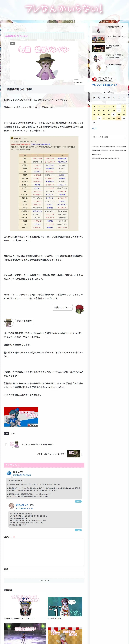Click the 見てくれてありがと ranking banner image
The height and width of the screenshot is (644, 129).
(21, 417)
